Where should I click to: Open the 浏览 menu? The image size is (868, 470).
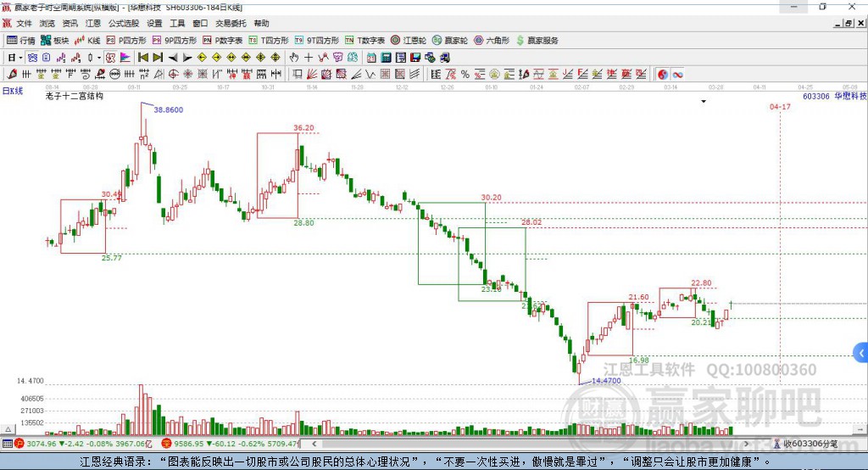pos(47,23)
